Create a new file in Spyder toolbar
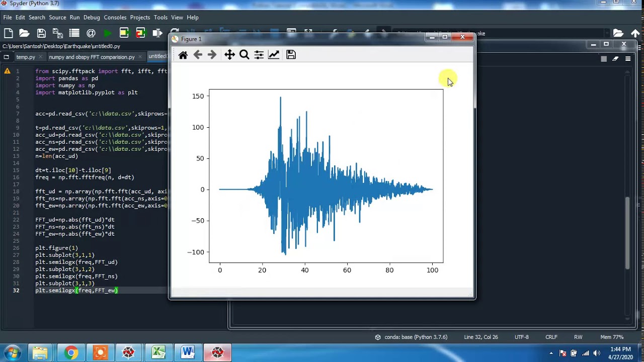This screenshot has width=644, height=362. pyautogui.click(x=8, y=33)
